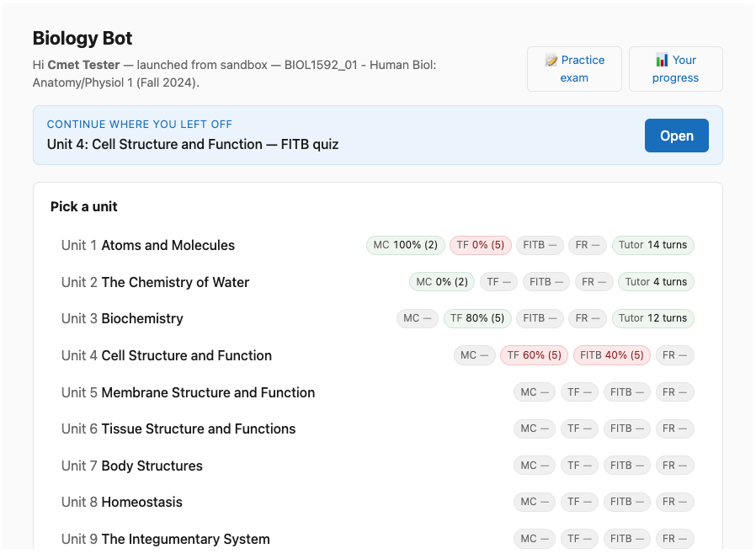Click Unit 1 MC 100% (2) badge
Viewport: 756px width, 559px height.
pos(406,245)
